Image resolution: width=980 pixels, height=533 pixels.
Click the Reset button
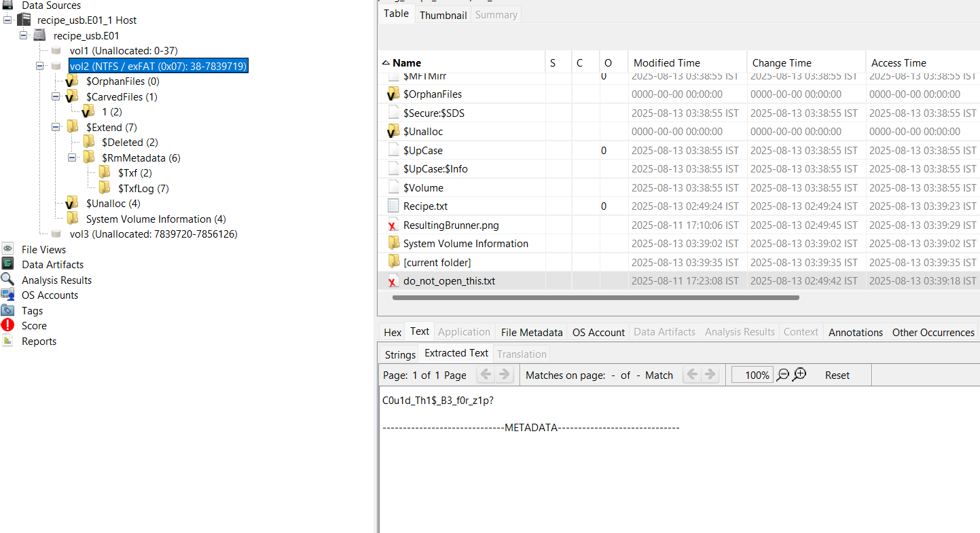pos(837,375)
